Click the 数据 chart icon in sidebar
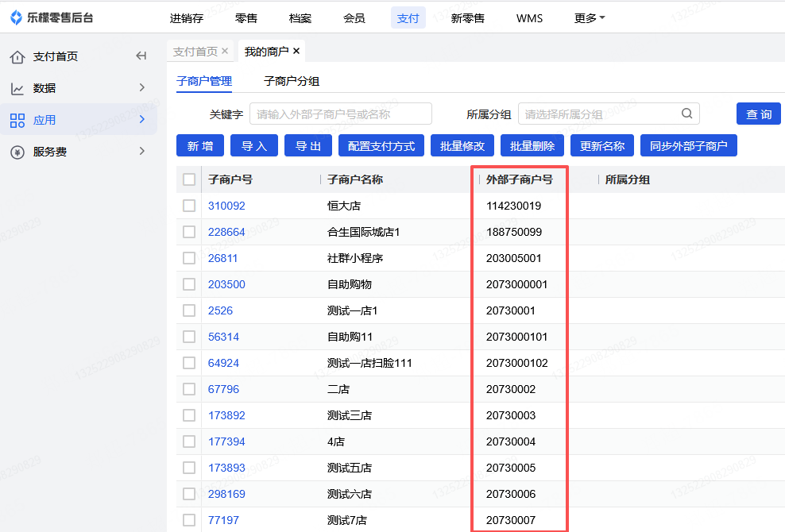Viewport: 785px width, 532px height. [x=17, y=89]
